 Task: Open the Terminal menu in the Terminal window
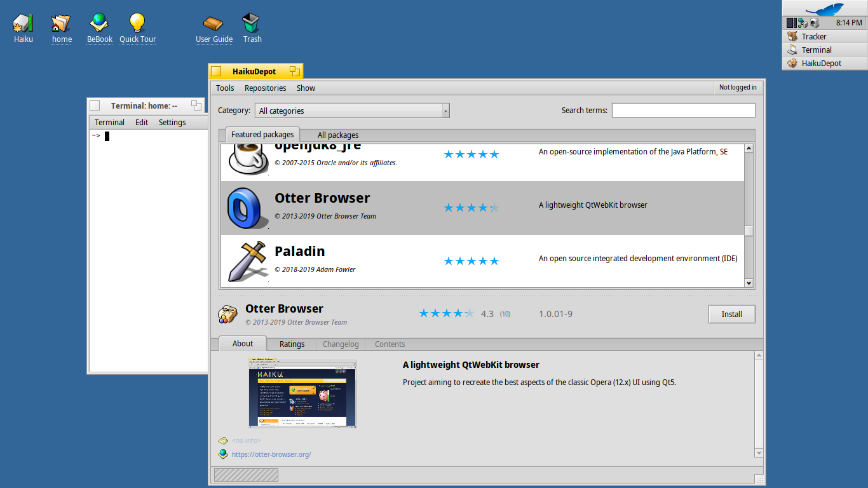(x=109, y=122)
